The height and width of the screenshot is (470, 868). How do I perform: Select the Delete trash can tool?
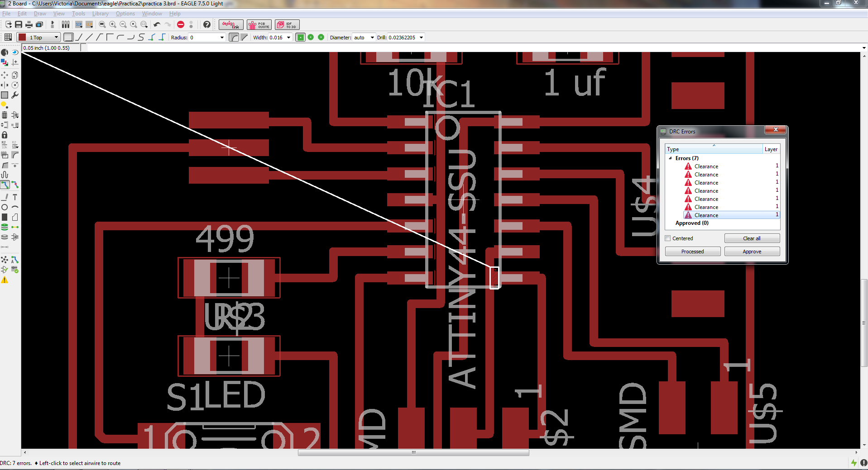point(5,115)
